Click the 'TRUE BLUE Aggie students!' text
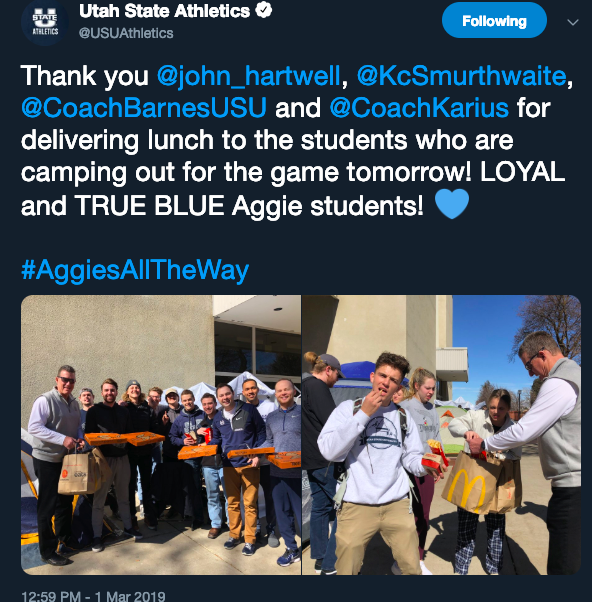The height and width of the screenshot is (602, 592). [250, 206]
